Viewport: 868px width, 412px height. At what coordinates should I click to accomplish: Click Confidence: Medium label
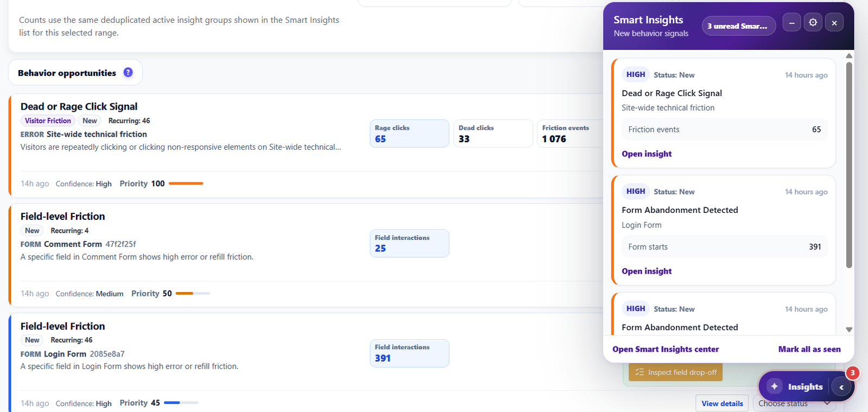90,294
